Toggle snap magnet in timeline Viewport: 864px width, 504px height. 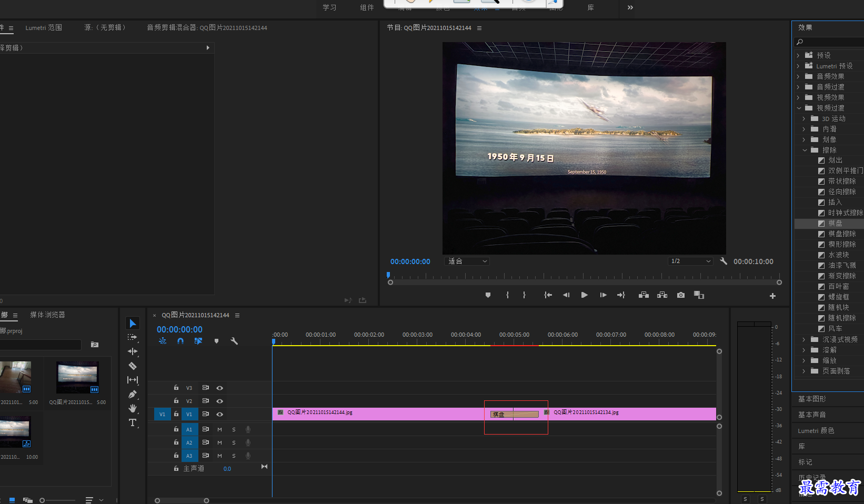(x=180, y=341)
